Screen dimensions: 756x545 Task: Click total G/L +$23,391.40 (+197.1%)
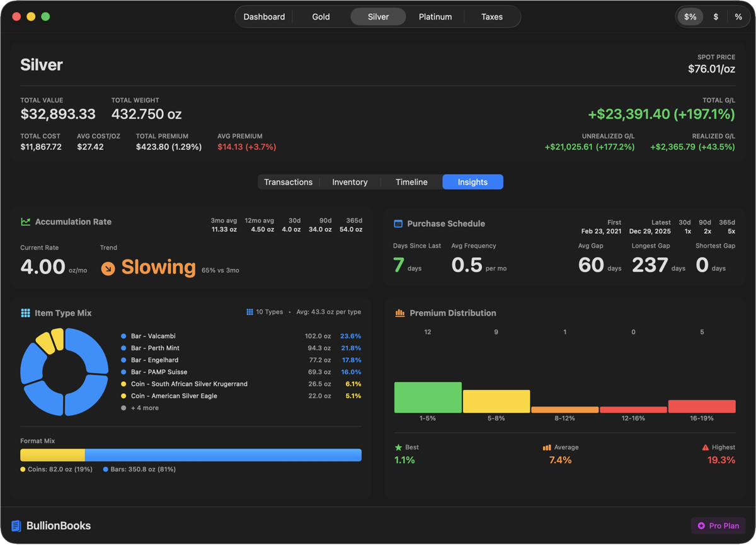tap(661, 114)
